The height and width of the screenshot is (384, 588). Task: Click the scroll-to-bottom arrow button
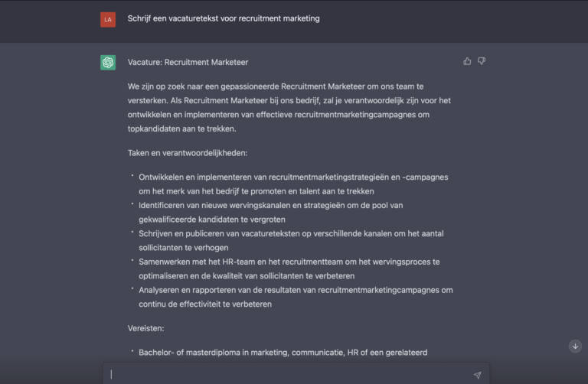click(x=575, y=347)
